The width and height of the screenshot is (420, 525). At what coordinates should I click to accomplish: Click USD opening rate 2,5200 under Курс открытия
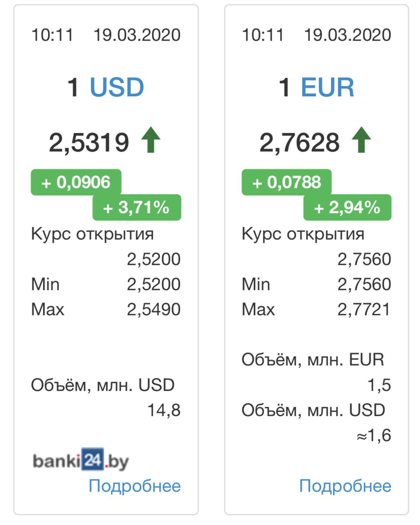[x=154, y=259]
